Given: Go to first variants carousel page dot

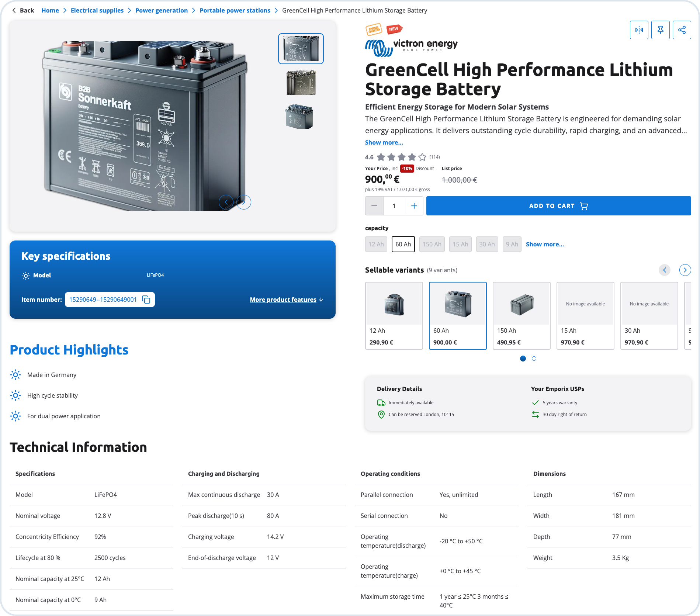Looking at the screenshot, I should point(523,359).
